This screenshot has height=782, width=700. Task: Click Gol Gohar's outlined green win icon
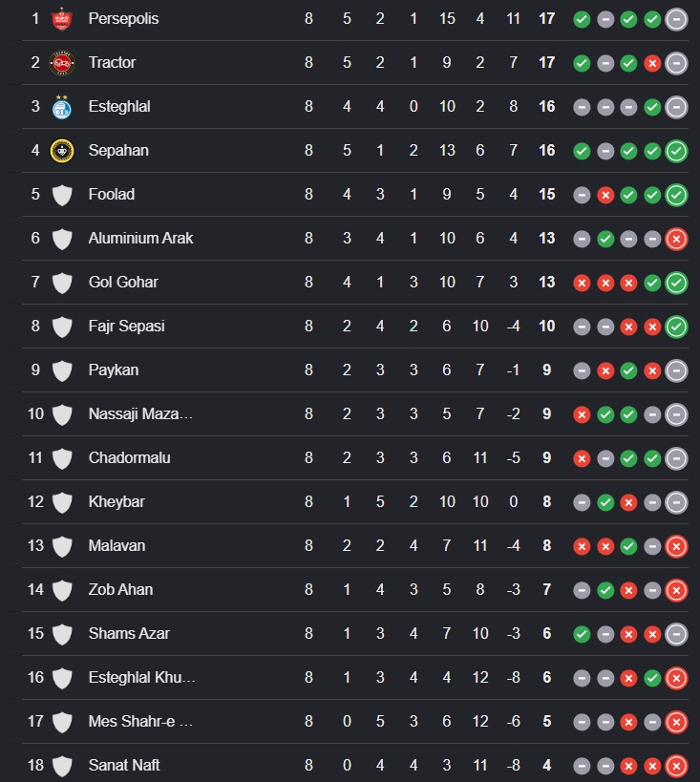tap(676, 283)
